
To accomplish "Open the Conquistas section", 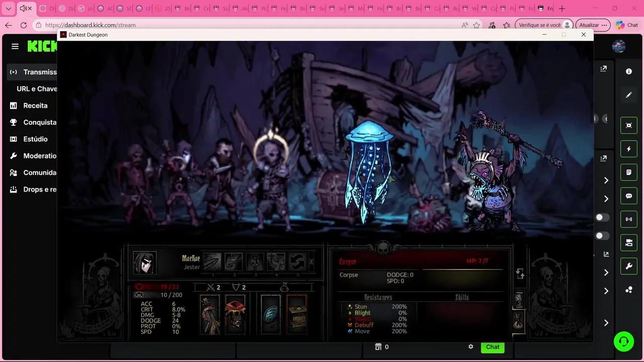I will (32, 122).
